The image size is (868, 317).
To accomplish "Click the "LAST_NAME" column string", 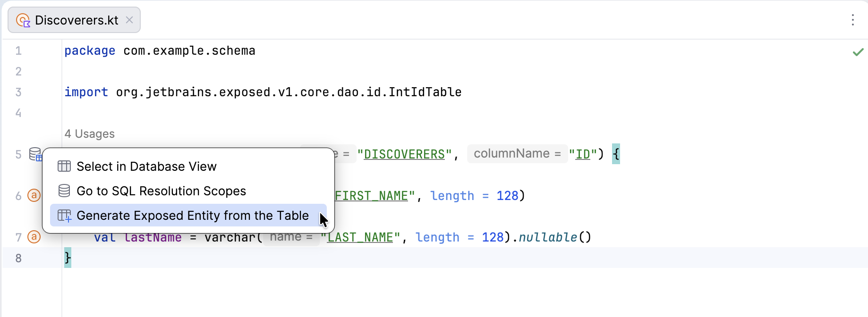I will point(360,237).
